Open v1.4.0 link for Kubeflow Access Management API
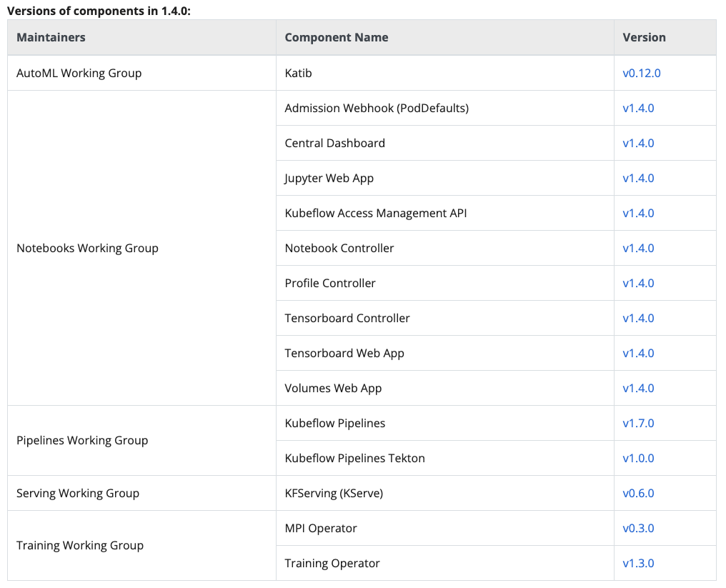 pos(638,214)
